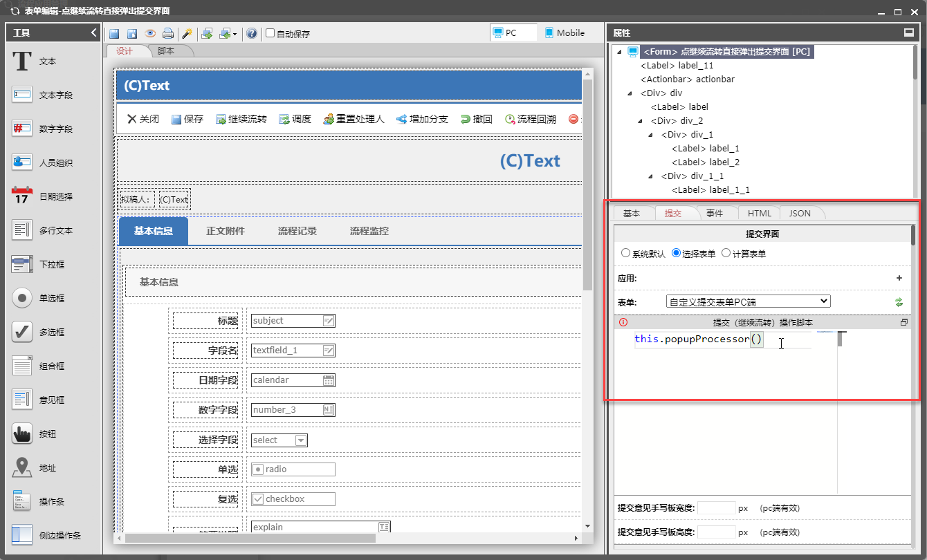
Task: Select the 选择表单 radio option
Action: pyautogui.click(x=676, y=253)
